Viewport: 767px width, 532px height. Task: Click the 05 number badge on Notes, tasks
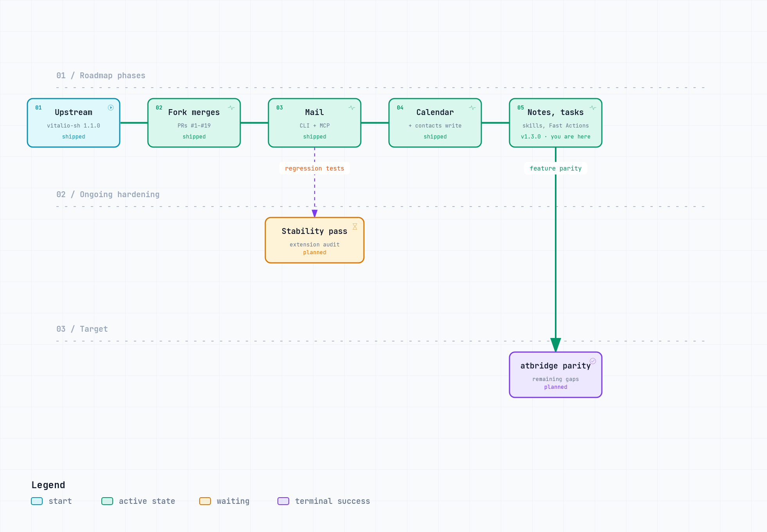pos(520,108)
